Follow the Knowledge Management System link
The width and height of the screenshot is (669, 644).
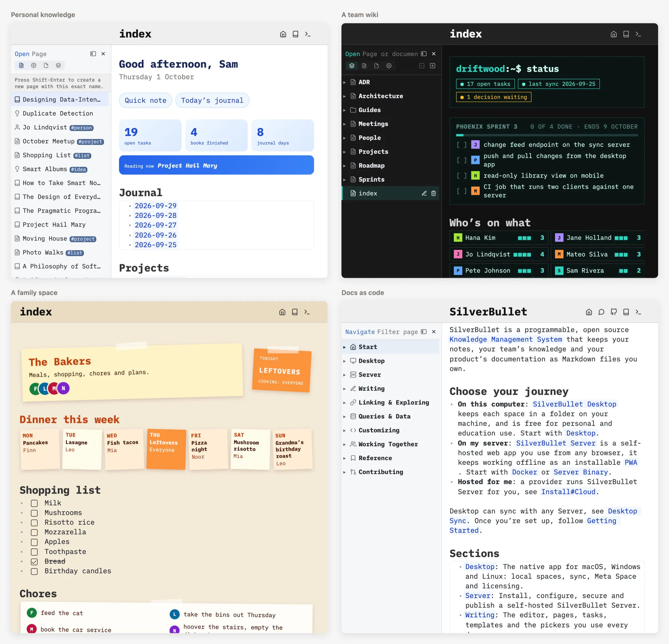pos(505,339)
